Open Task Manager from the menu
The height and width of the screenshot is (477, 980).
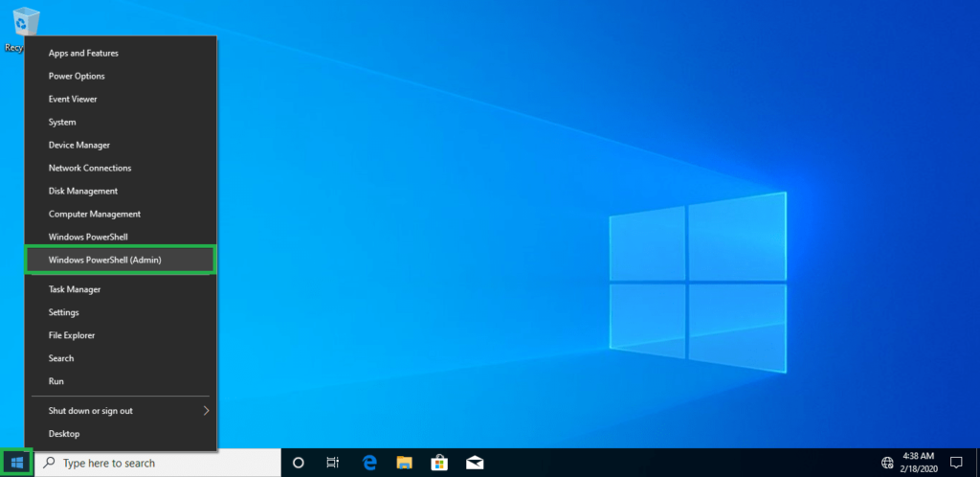coord(121,289)
